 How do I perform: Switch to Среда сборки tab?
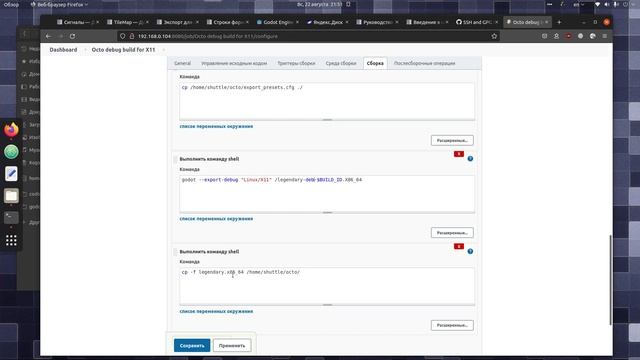pyautogui.click(x=341, y=63)
